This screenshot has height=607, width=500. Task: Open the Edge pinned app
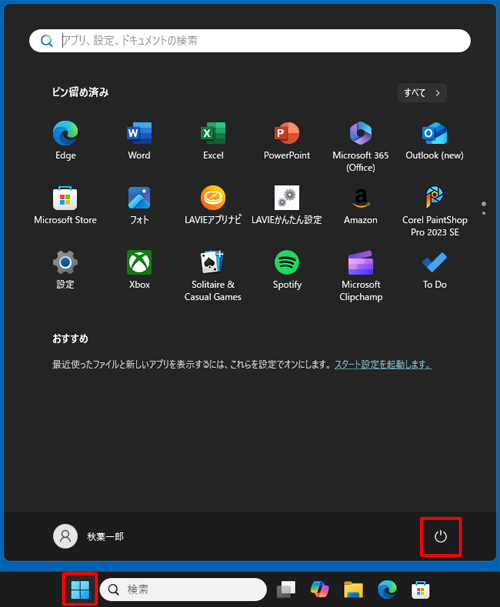(65, 141)
